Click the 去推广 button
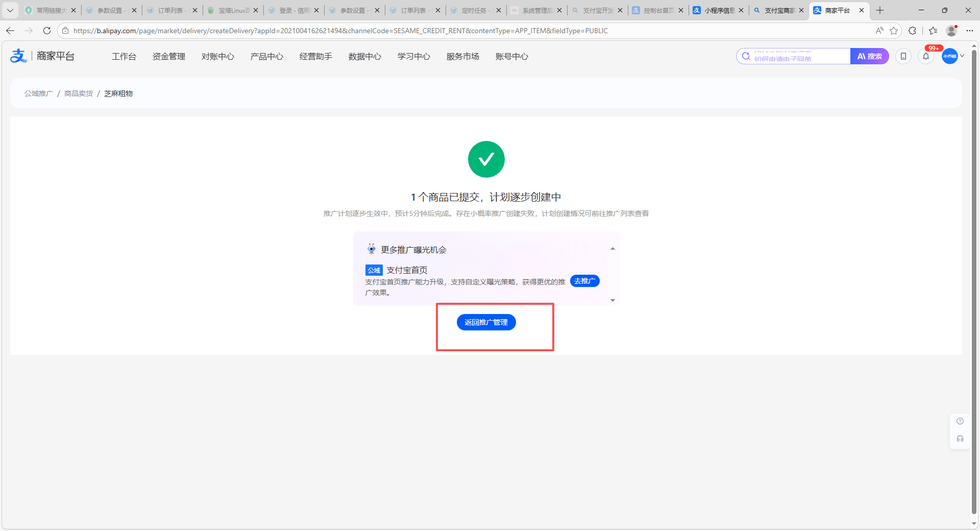980x531 pixels. point(584,281)
